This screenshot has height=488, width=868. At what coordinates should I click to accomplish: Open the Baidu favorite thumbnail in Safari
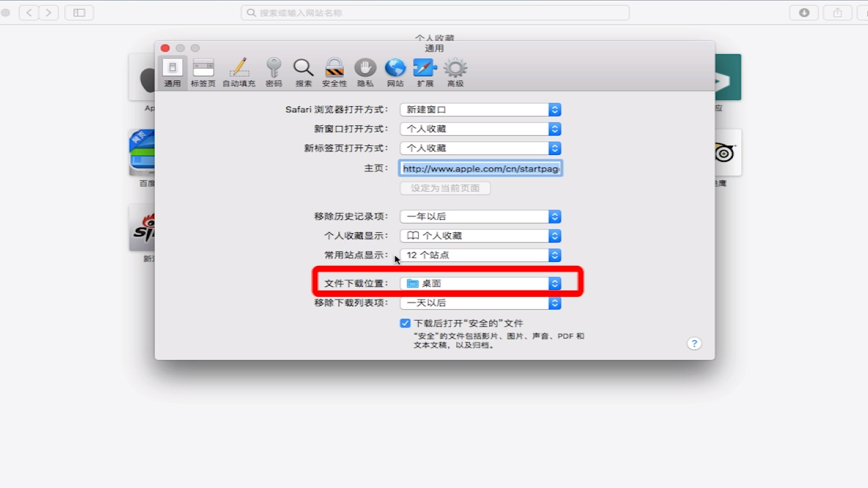coord(142,152)
